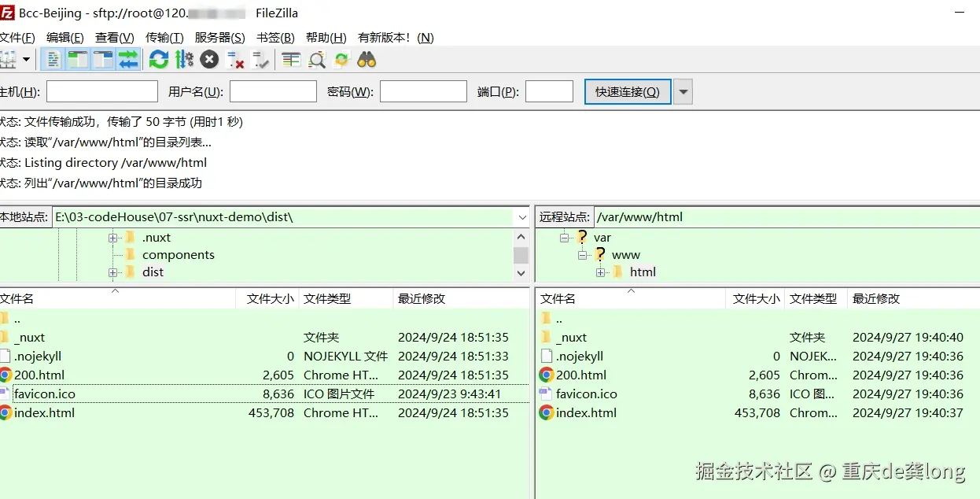Toggle the local directory tree view
This screenshot has width=980, height=499.
click(x=79, y=59)
